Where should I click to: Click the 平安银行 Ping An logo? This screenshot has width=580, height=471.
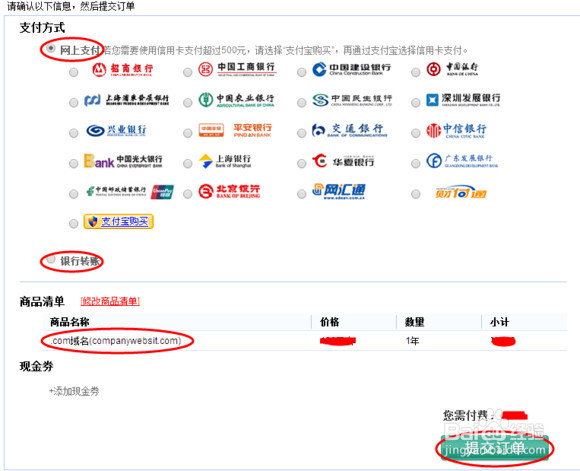(x=235, y=130)
